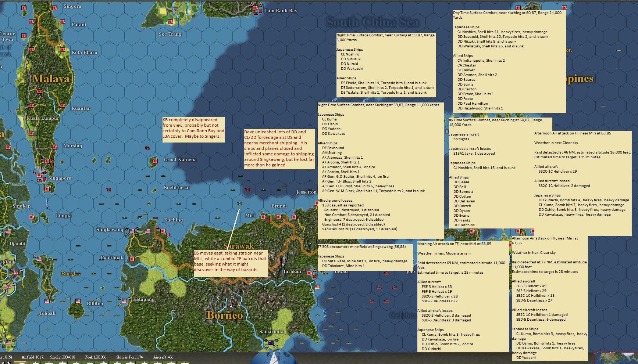Select the Lingga island label
Image resolution: width=638 pixels, height=364 pixels.
pos(64,216)
